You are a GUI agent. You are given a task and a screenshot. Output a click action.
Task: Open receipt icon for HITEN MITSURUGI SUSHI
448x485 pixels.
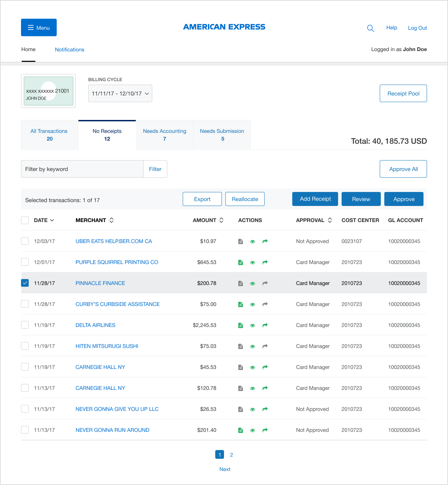click(240, 346)
